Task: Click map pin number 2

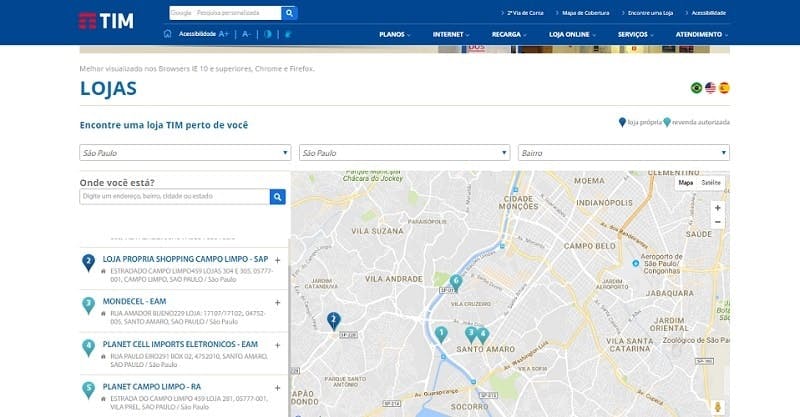Action: click(x=334, y=321)
